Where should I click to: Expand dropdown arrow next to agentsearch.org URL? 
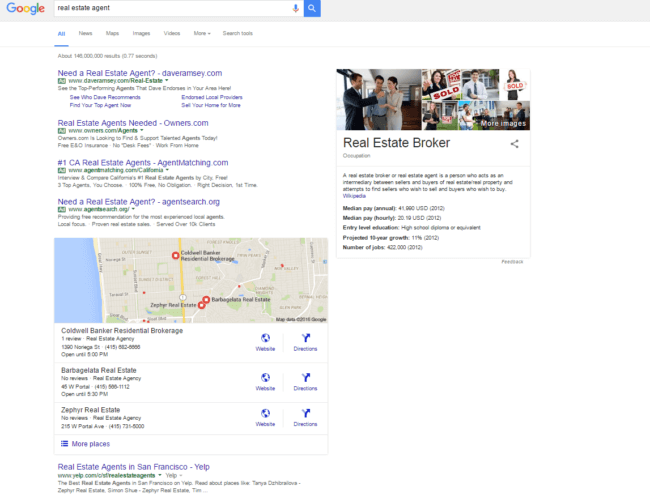[133, 209]
